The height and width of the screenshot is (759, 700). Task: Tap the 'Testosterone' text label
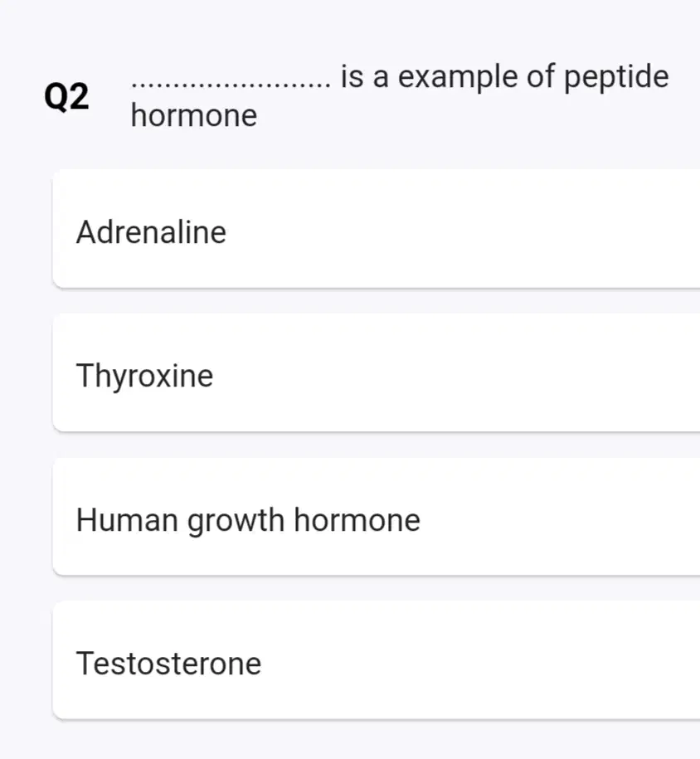(x=168, y=663)
